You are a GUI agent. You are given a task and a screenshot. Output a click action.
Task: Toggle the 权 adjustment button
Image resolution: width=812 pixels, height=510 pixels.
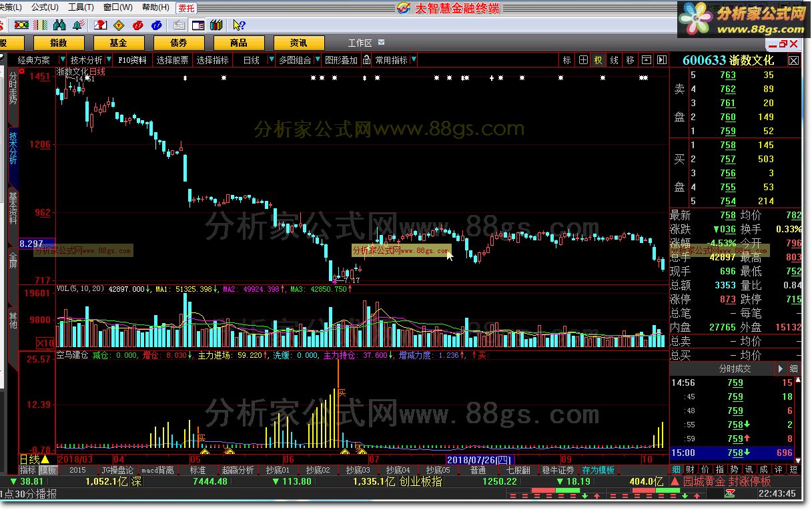598,60
